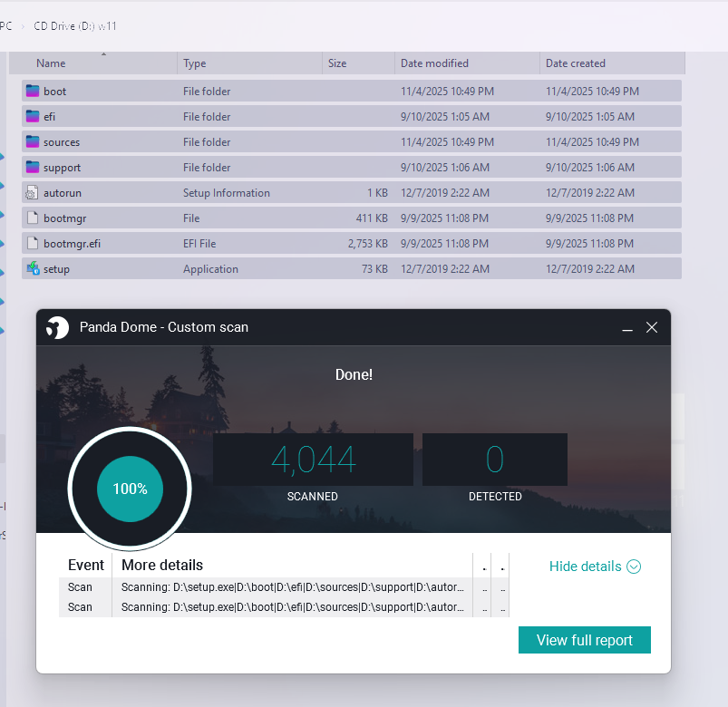Select the 'efi' file name
This screenshot has width=728, height=707.
(49, 117)
